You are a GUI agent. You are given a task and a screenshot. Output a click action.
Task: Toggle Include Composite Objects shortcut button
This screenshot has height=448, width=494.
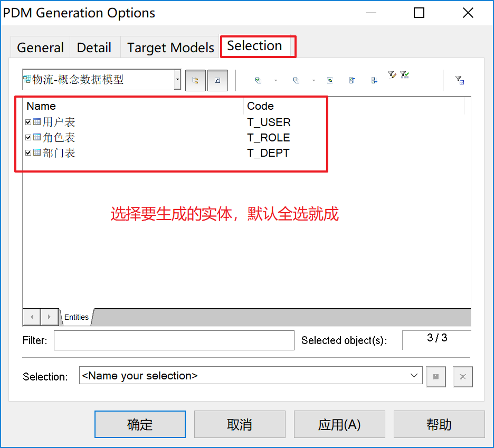(x=217, y=80)
